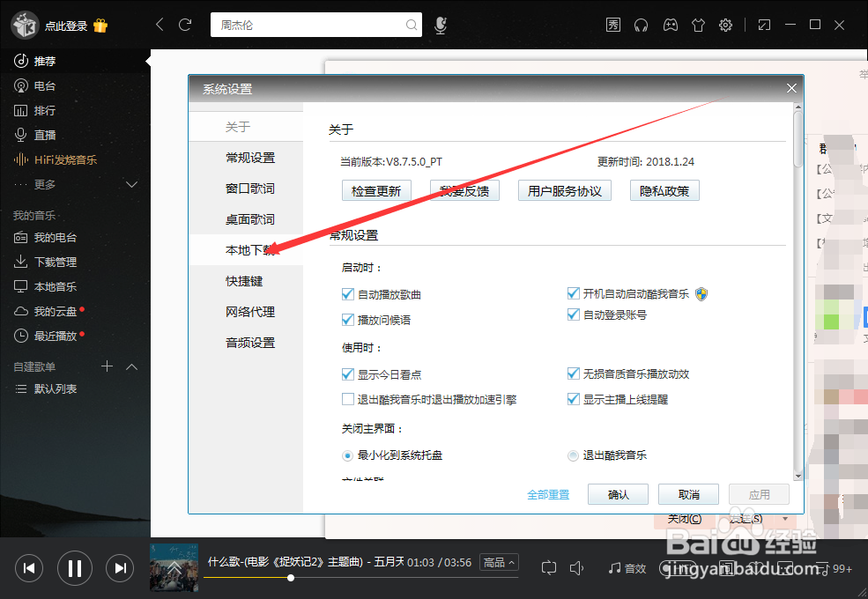Open the 高品 quality dropdown
Image resolution: width=868 pixels, height=599 pixels.
click(499, 563)
